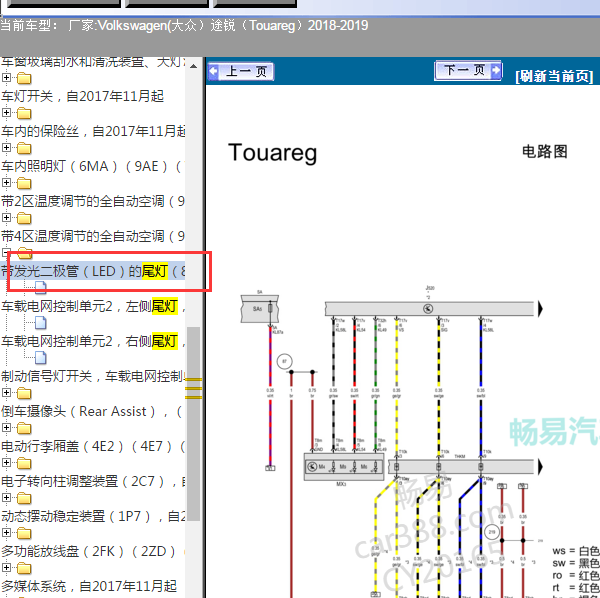This screenshot has width=600, height=598.
Task: Click the MX3 tail light component box
Action: pyautogui.click(x=344, y=466)
